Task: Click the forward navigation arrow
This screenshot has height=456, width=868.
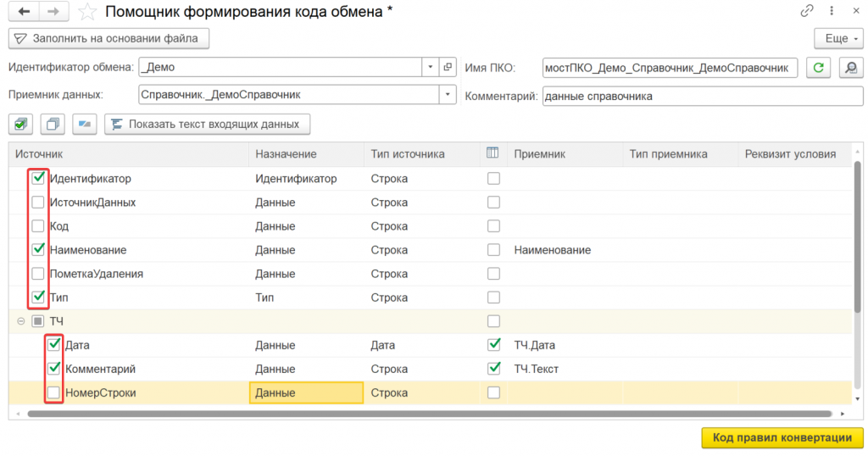Action: [x=53, y=12]
